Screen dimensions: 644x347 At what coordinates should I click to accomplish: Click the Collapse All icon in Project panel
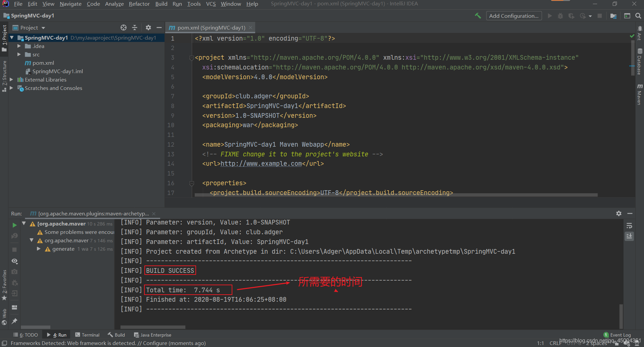tap(135, 28)
